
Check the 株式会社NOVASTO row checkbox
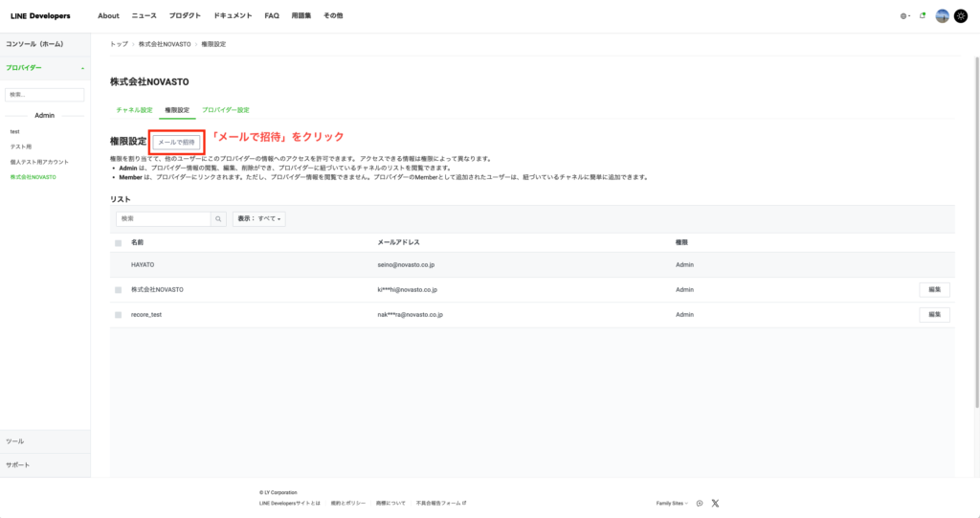pyautogui.click(x=118, y=290)
